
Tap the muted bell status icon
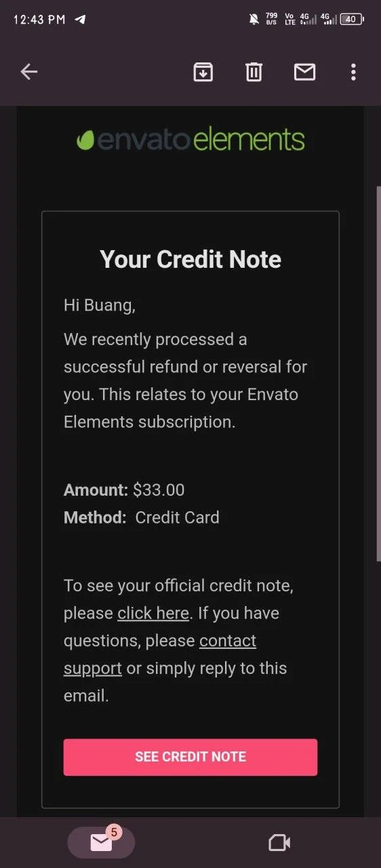tap(254, 19)
